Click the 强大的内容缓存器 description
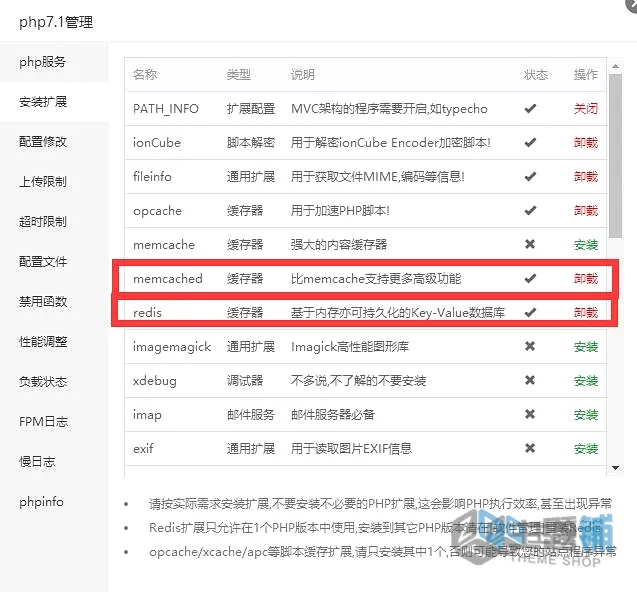Image resolution: width=637 pixels, height=592 pixels. (339, 245)
